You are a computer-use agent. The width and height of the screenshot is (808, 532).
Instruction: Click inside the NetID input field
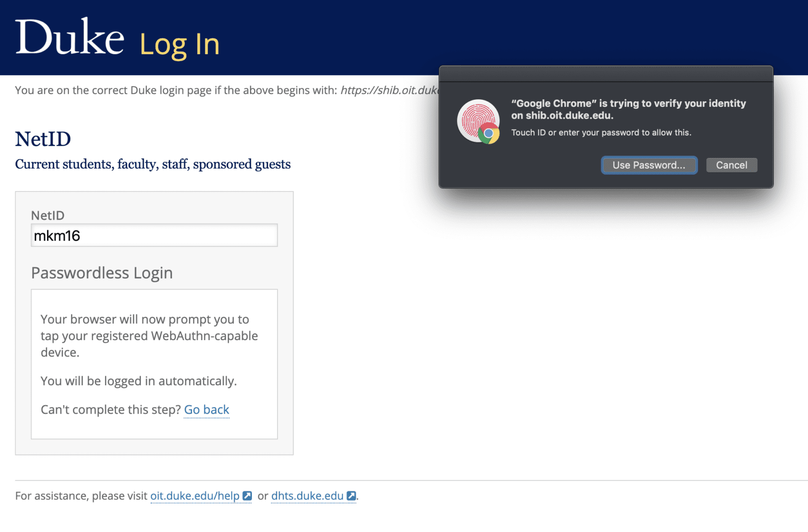[x=154, y=235]
